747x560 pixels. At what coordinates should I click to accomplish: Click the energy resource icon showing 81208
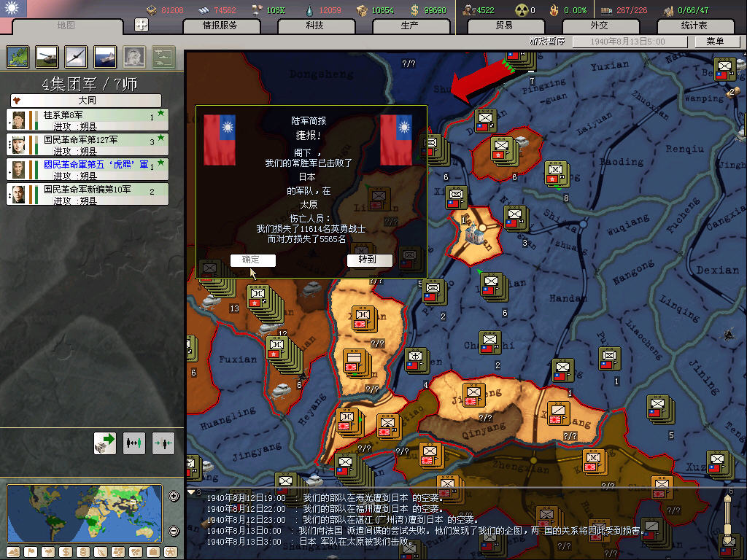pos(152,9)
